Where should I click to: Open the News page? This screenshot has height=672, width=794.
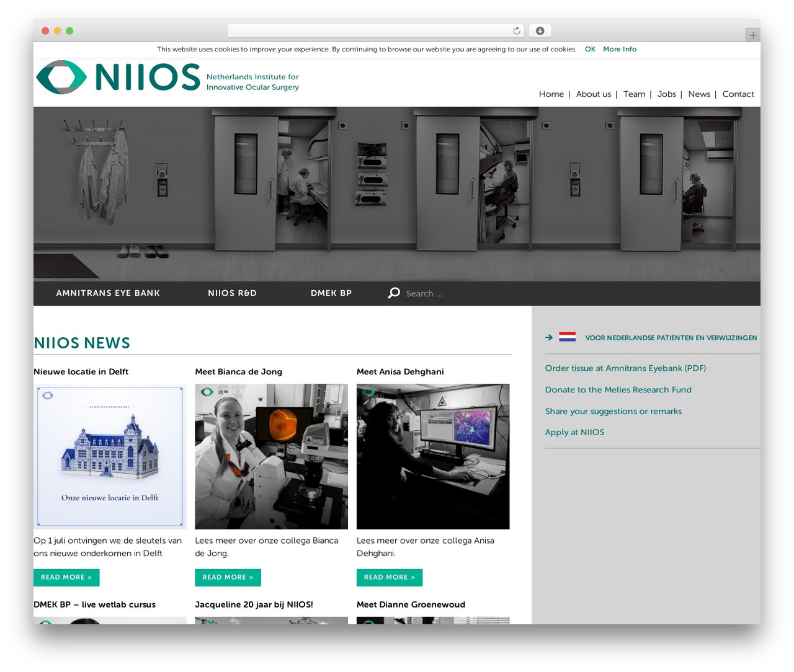coord(699,94)
